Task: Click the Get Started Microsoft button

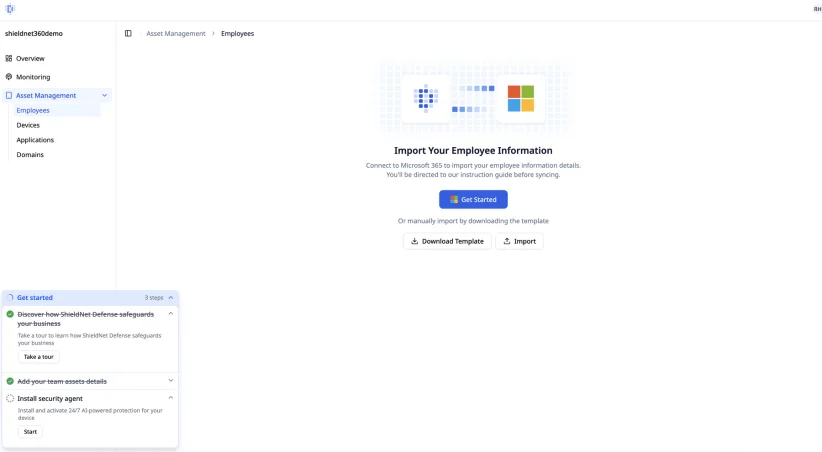Action: coord(473,199)
